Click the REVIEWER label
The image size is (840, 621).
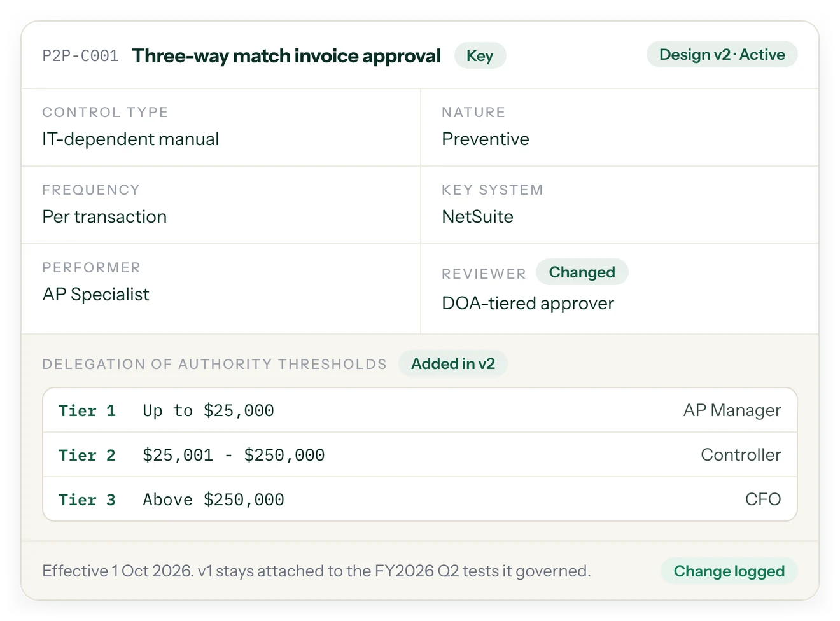[484, 274]
